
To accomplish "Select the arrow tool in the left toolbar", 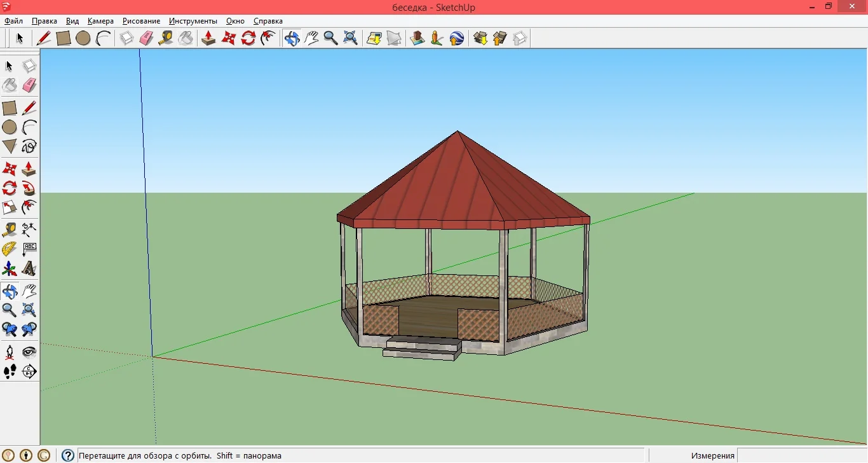I will tap(10, 66).
